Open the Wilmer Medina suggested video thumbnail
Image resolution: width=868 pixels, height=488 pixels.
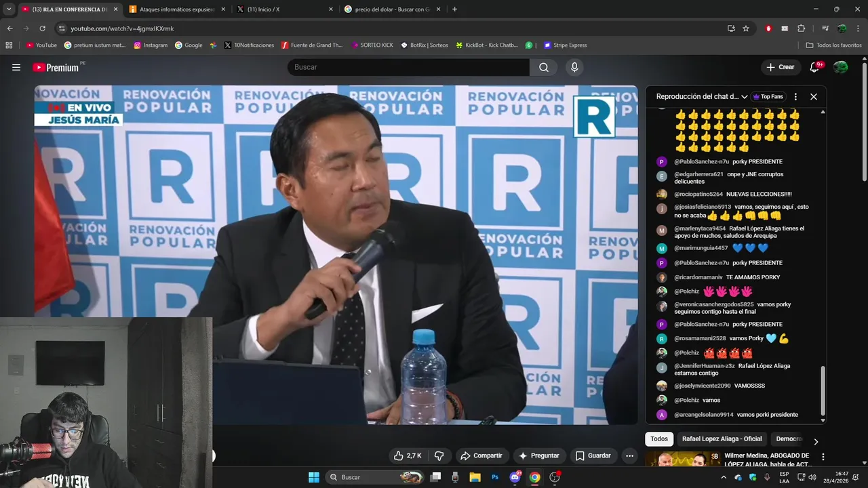682,459
